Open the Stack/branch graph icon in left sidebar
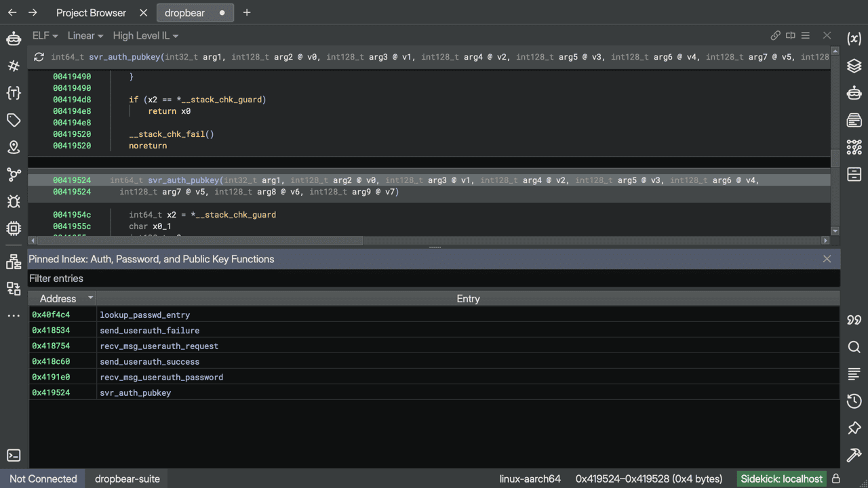The width and height of the screenshot is (868, 488). pyautogui.click(x=14, y=174)
